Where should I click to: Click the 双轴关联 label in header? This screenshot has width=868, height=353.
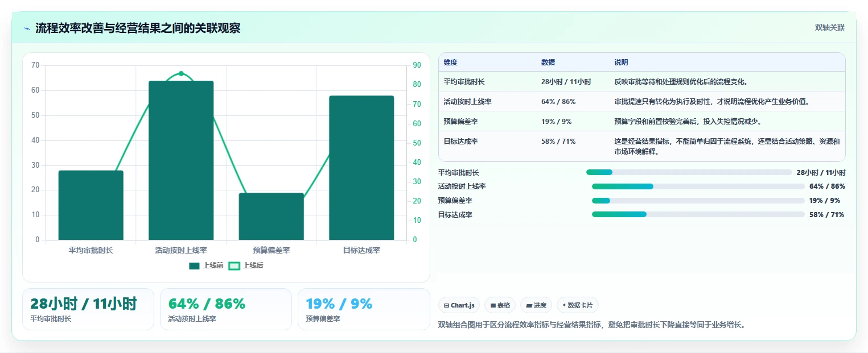(x=829, y=28)
